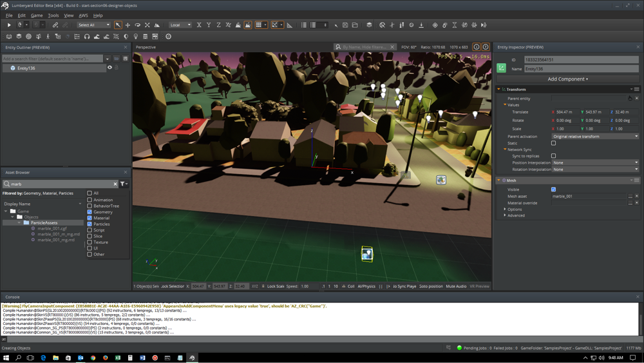Open the Game menu
The height and width of the screenshot is (363, 644).
coord(37,15)
